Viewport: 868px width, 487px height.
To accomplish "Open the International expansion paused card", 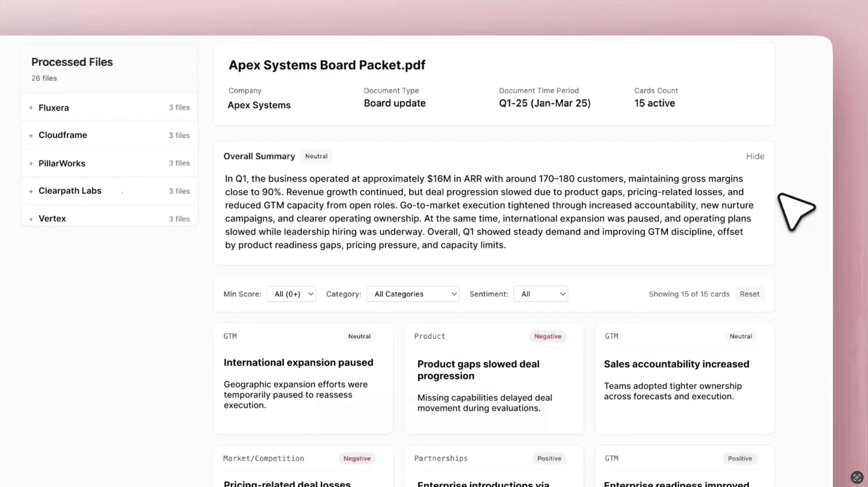I will [298, 363].
